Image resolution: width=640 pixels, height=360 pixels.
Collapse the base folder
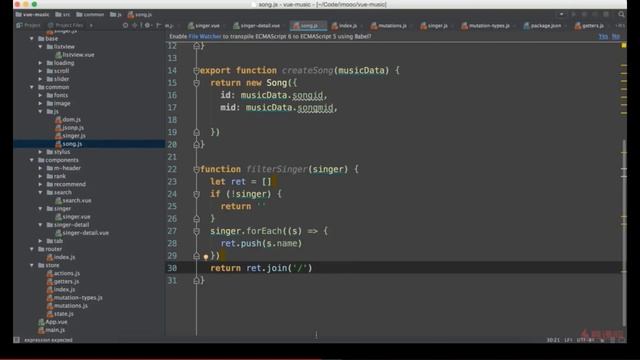[x=32, y=39]
